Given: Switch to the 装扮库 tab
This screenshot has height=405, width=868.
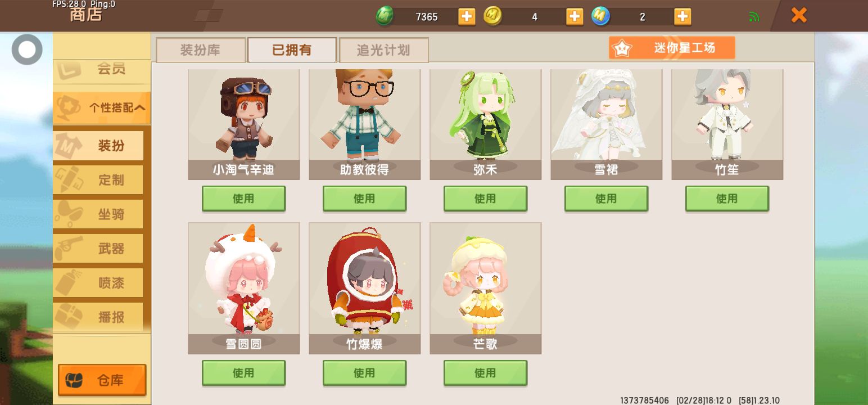Looking at the screenshot, I should tap(201, 50).
